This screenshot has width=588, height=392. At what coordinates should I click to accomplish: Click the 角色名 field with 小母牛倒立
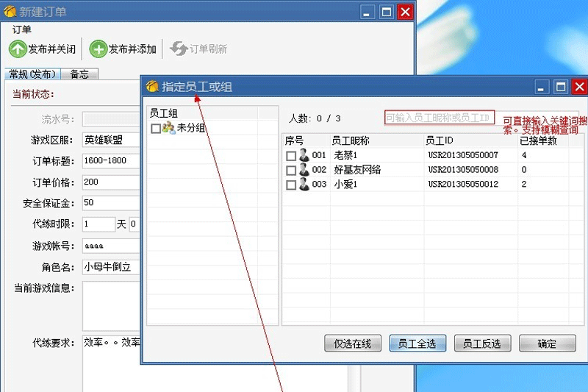(x=112, y=267)
